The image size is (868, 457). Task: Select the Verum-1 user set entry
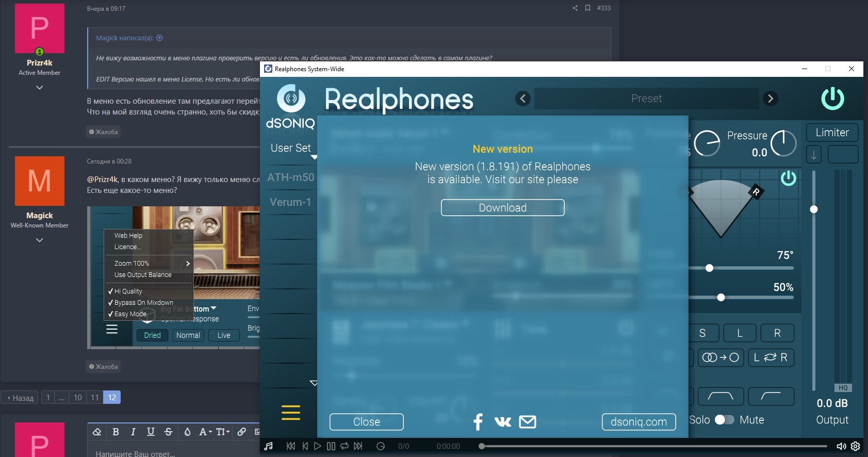pos(291,202)
